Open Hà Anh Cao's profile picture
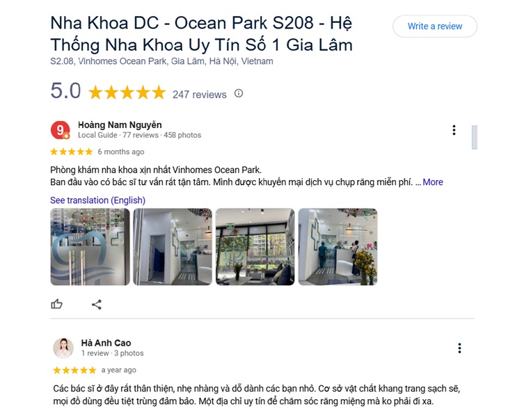522x420 pixels. (63, 348)
